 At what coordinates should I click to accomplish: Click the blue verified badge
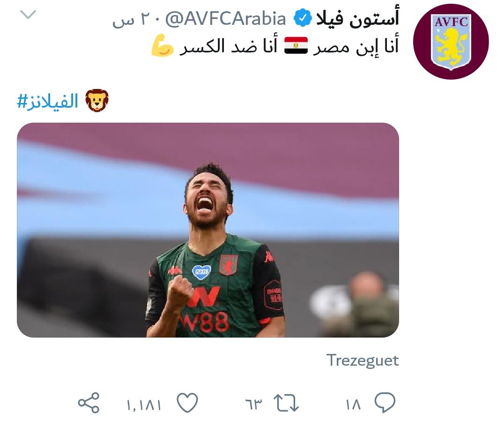pos(303,18)
